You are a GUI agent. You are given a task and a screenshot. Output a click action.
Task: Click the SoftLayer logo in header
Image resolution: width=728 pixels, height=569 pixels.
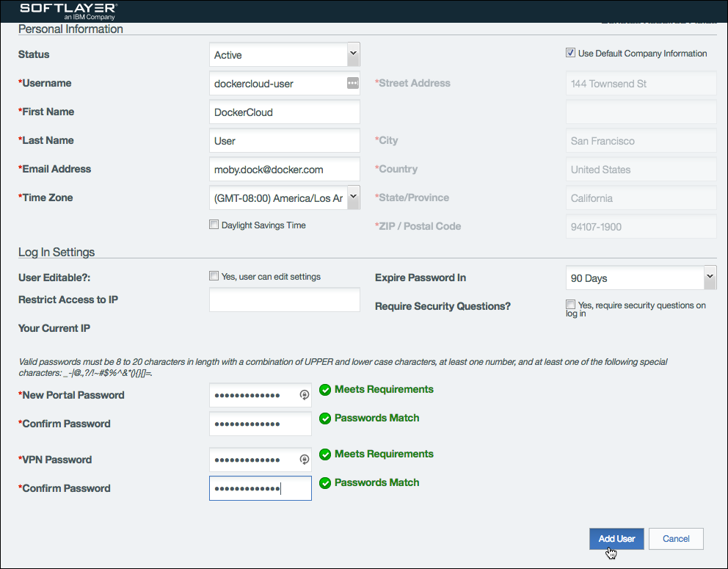pyautogui.click(x=68, y=10)
